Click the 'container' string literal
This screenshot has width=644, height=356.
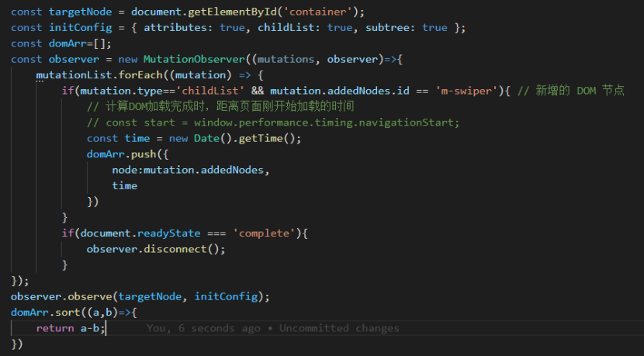(318, 12)
